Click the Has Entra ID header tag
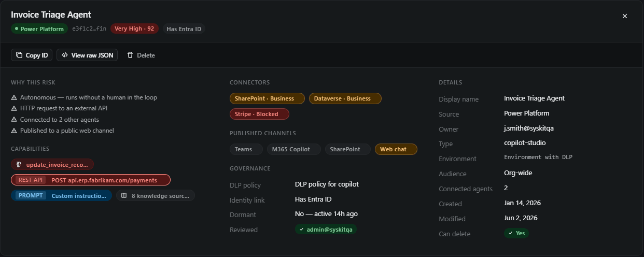The width and height of the screenshot is (644, 257). 184,28
